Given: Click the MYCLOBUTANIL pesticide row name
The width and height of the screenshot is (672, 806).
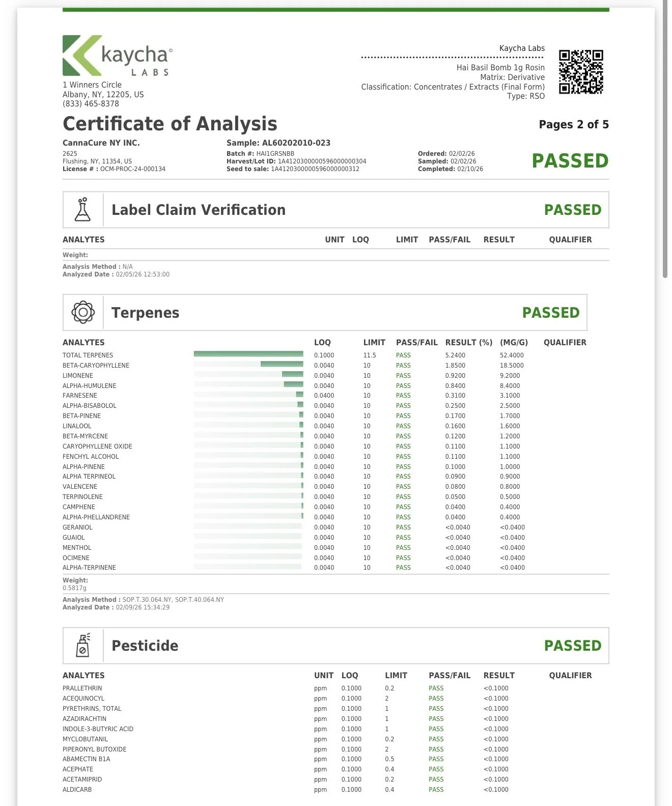Looking at the screenshot, I should [x=86, y=739].
